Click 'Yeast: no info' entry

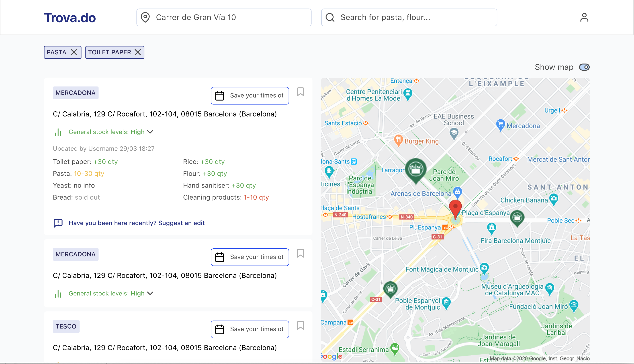tap(74, 185)
